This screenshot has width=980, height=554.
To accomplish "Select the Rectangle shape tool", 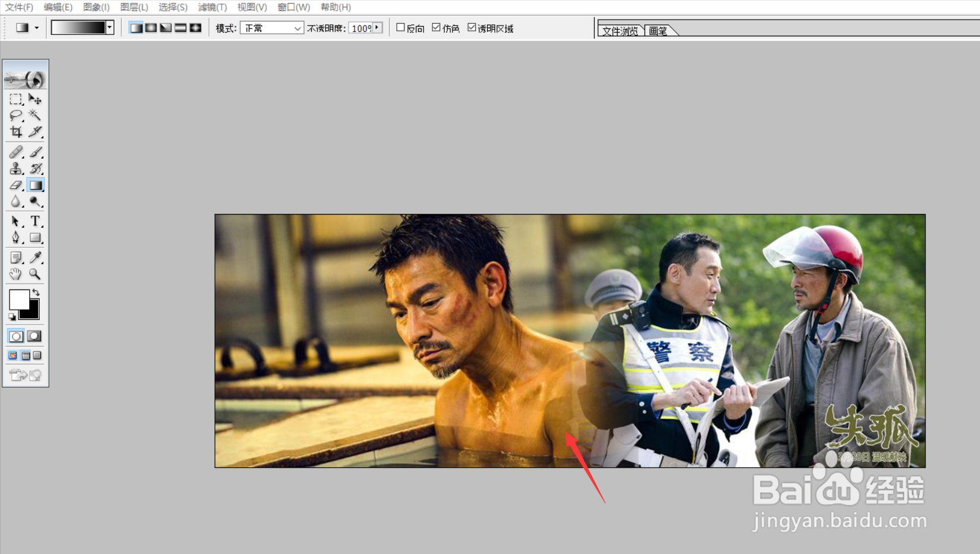I will pos(35,238).
